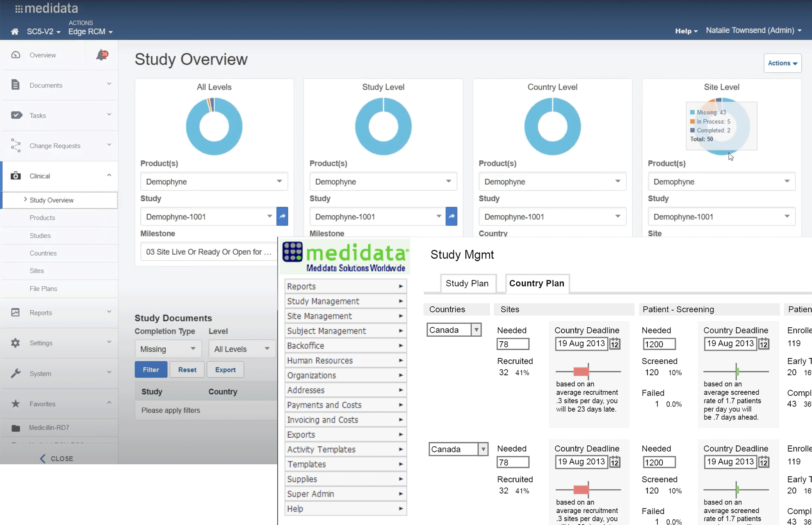Screen dimensions: 812x525
Task: Click the Medidata Solutions Worldwide logo
Action: (x=345, y=257)
